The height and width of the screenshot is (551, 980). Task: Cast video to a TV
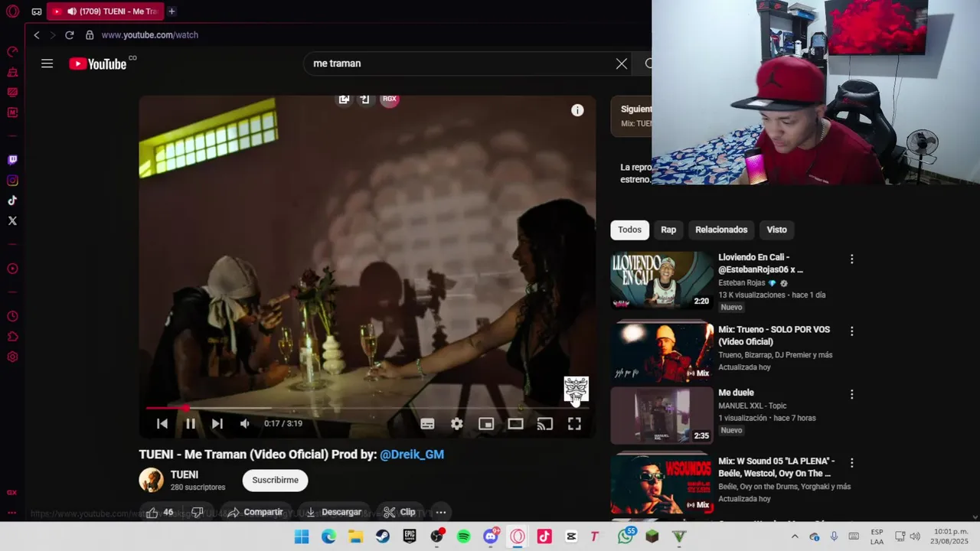tap(544, 423)
